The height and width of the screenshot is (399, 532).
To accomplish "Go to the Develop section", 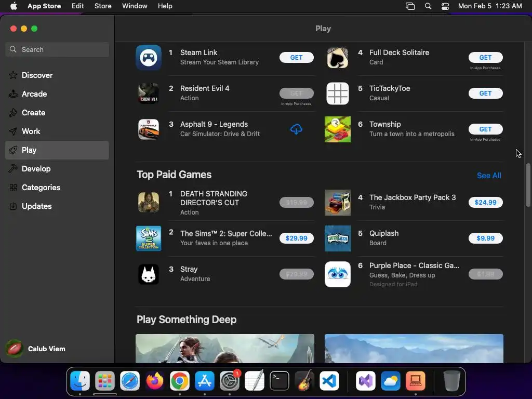I will tap(57, 169).
